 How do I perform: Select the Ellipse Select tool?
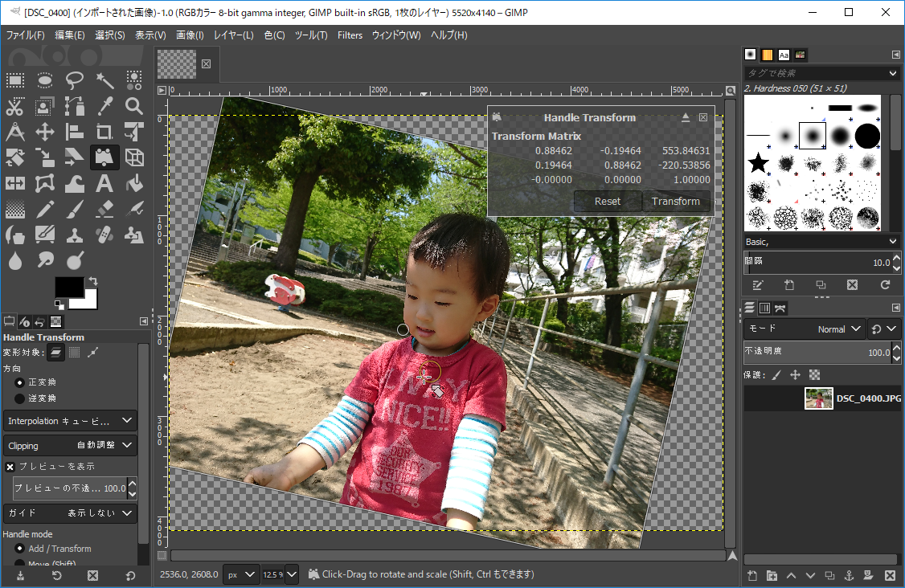(45, 80)
